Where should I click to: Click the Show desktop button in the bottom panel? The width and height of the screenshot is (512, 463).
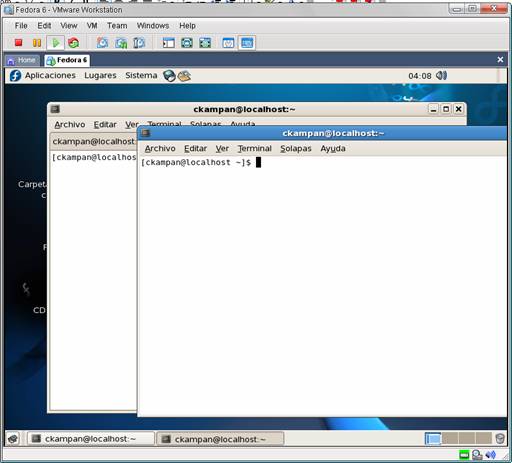pyautogui.click(x=13, y=439)
